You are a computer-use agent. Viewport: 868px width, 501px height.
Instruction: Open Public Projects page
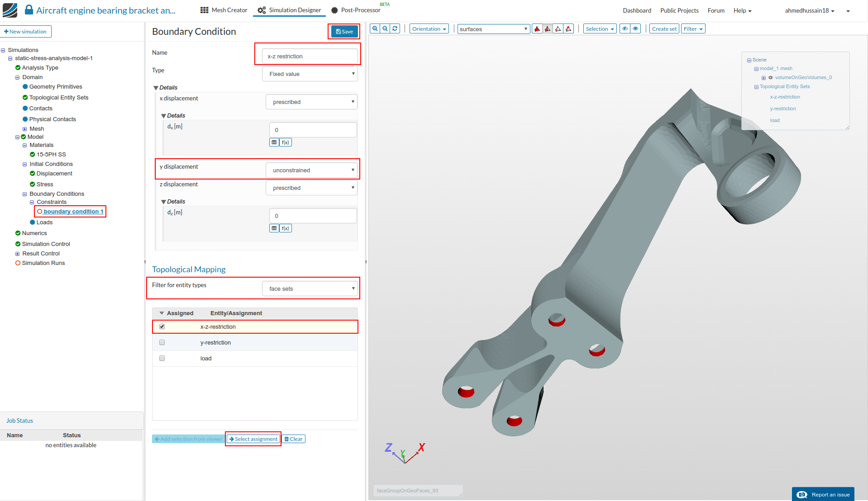coord(679,10)
